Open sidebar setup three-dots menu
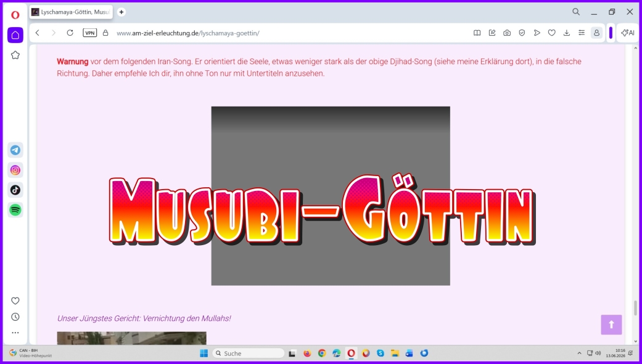The image size is (642, 364). (x=15, y=333)
